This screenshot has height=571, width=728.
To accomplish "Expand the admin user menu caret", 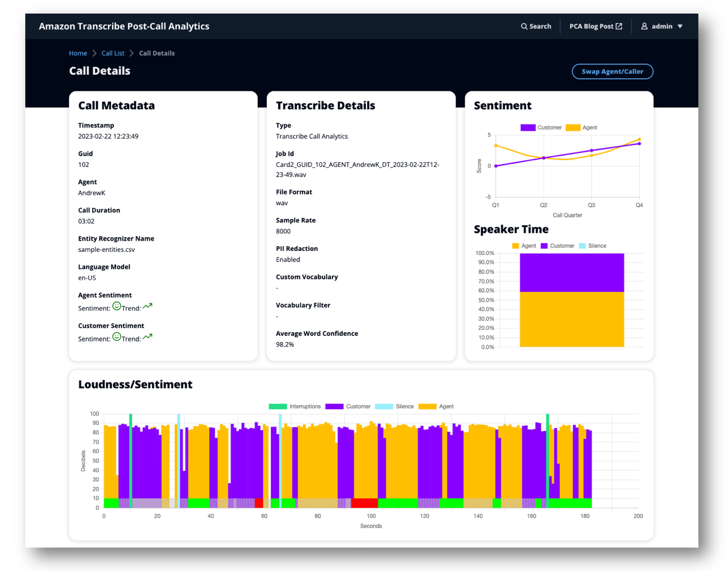I will point(680,26).
